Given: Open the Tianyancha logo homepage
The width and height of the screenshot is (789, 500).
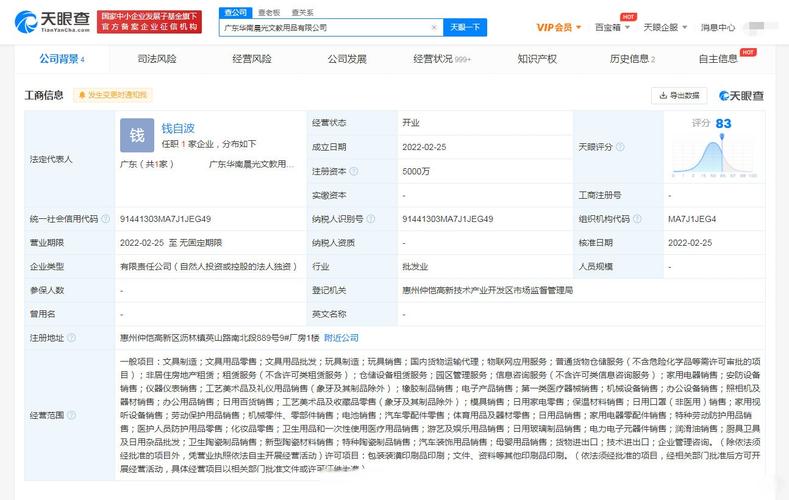Looking at the screenshot, I should pyautogui.click(x=52, y=22).
